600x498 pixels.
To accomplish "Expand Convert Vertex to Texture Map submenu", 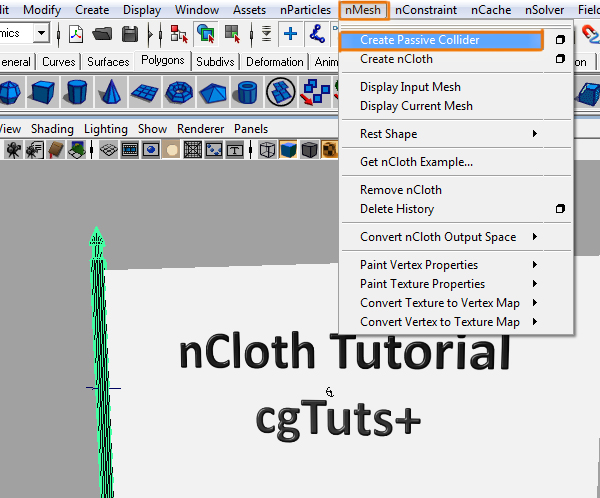I will (535, 322).
